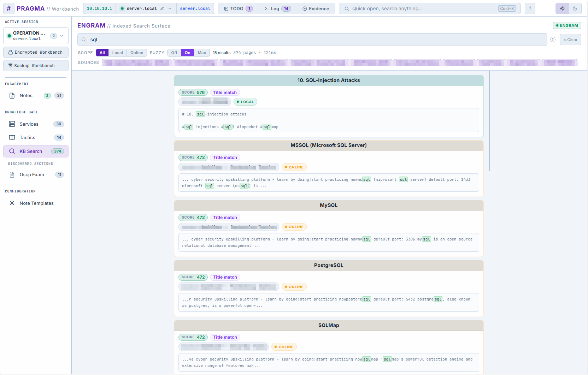The image size is (588, 375).
Task: Click the green ENGRAM status badge
Action: [x=567, y=25]
